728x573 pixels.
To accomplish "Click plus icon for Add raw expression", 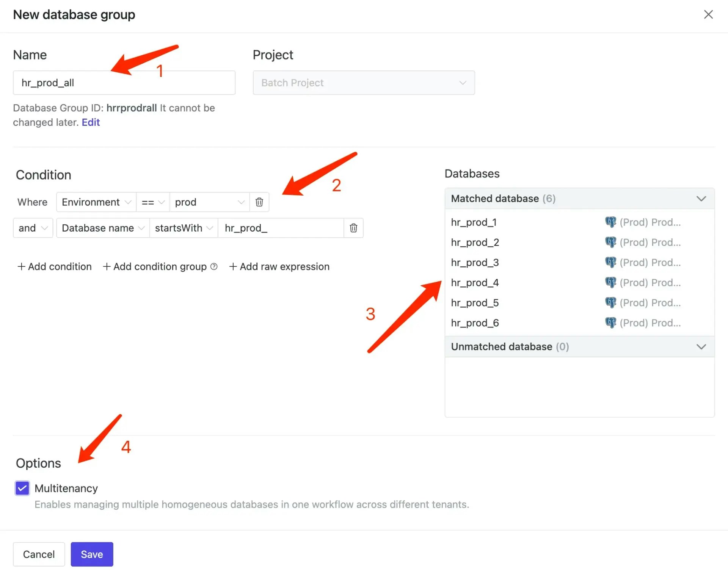I will [x=233, y=266].
